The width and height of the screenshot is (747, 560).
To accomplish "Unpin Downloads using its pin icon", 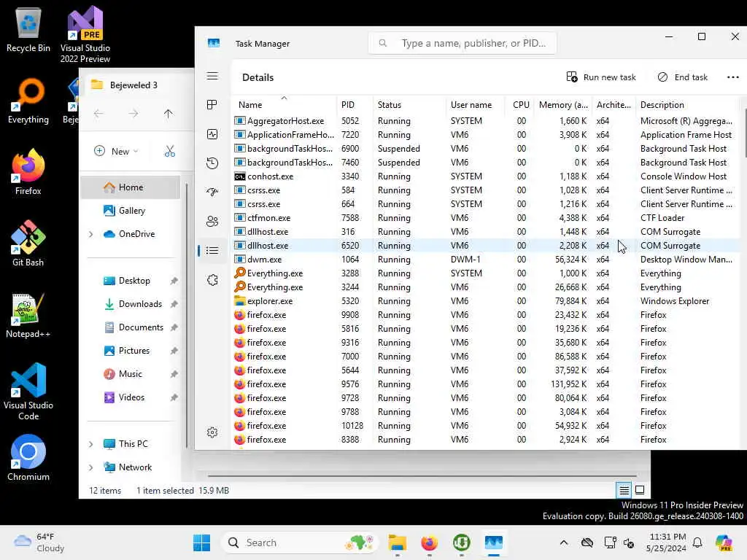I will [x=174, y=304].
